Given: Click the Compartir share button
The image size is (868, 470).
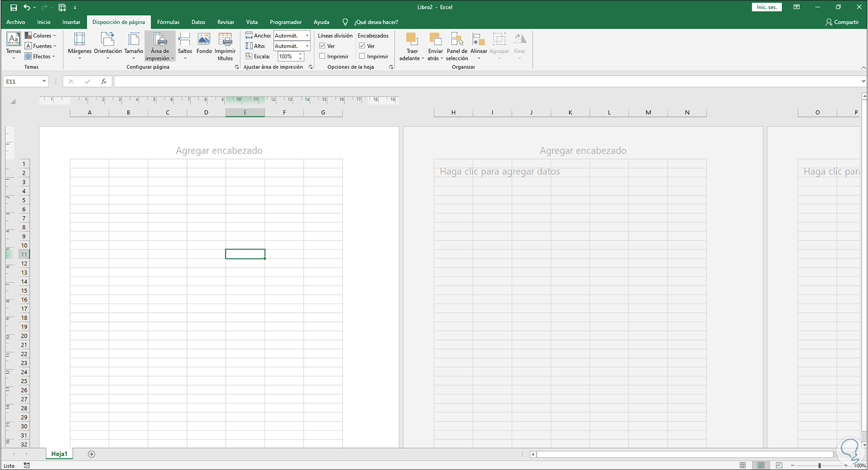Looking at the screenshot, I should tap(842, 22).
